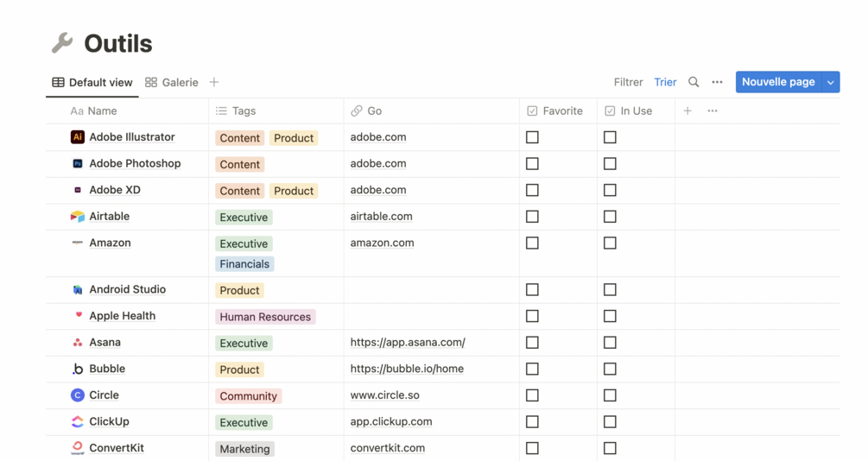Click the green Executive tag on Asana
The width and height of the screenshot is (868, 461).
pos(244,344)
